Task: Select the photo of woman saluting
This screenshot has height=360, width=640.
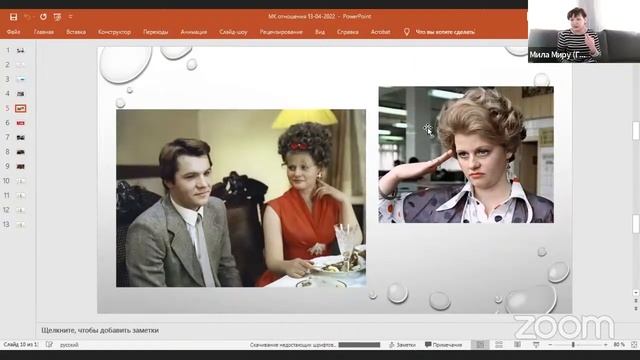Action: coord(466,155)
